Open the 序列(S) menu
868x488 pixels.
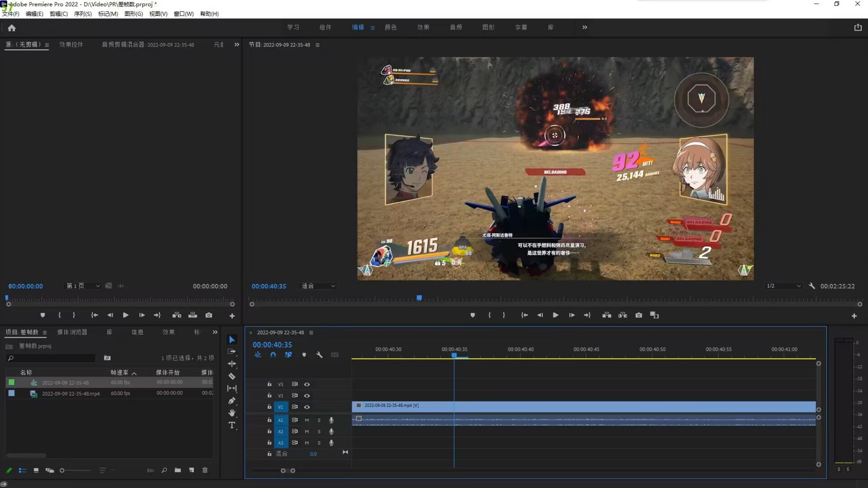tap(83, 14)
